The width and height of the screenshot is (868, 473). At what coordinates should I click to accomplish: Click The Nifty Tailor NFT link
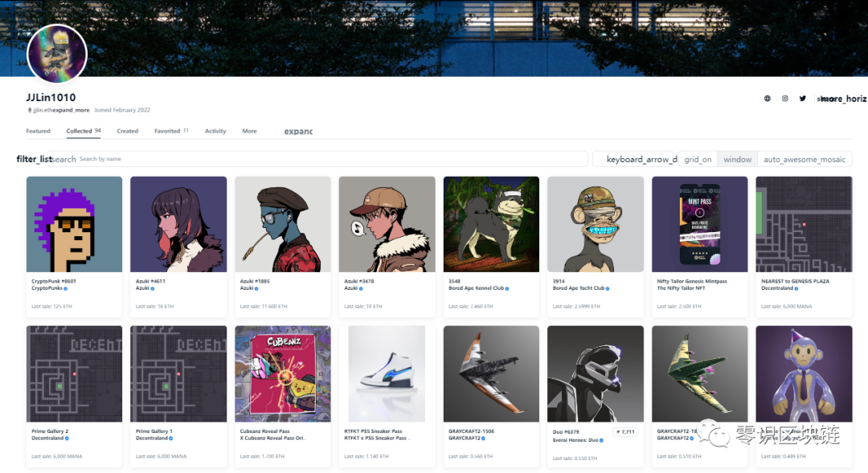[681, 288]
